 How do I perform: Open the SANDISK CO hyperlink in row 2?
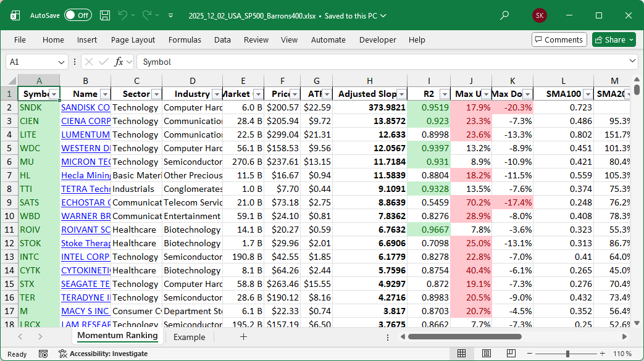[85, 107]
